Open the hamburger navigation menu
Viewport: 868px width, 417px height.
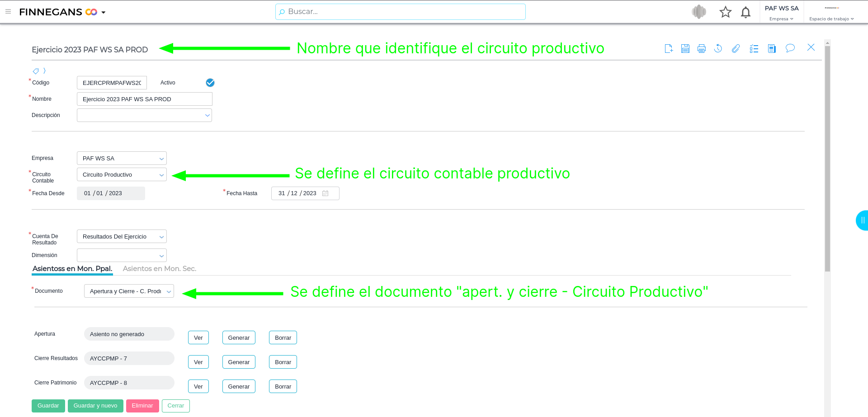(8, 12)
